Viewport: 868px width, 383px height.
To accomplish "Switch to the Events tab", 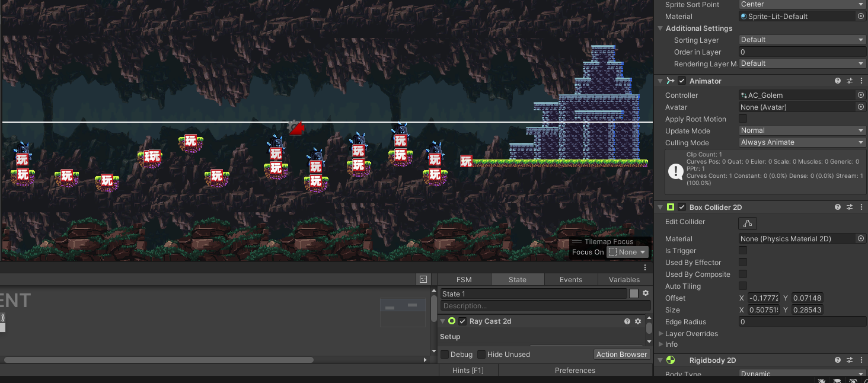I will pyautogui.click(x=570, y=280).
